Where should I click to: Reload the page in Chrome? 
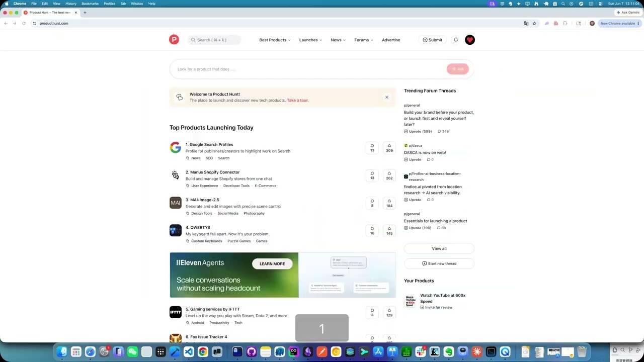click(24, 23)
